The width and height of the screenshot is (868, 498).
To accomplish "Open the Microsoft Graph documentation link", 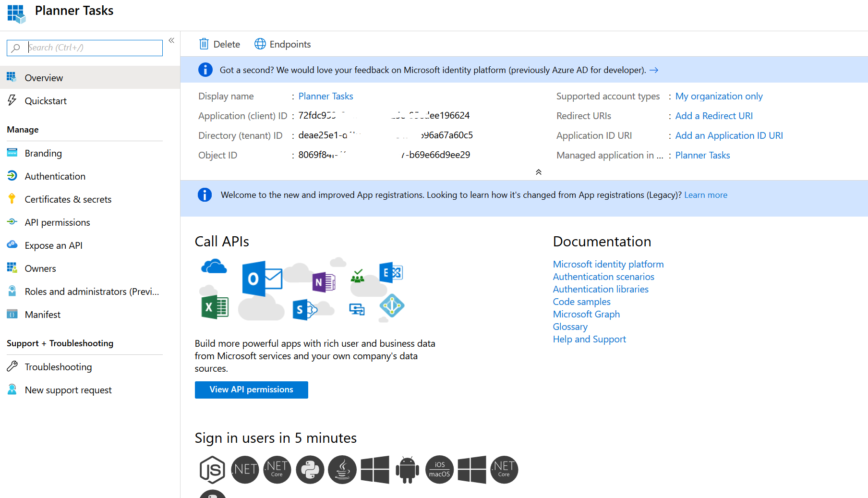I will point(586,314).
